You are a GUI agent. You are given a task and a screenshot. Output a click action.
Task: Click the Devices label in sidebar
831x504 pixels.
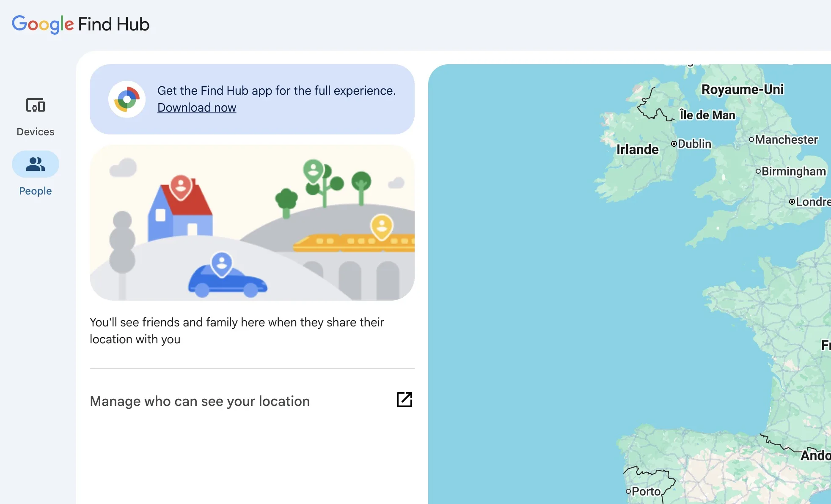(36, 132)
